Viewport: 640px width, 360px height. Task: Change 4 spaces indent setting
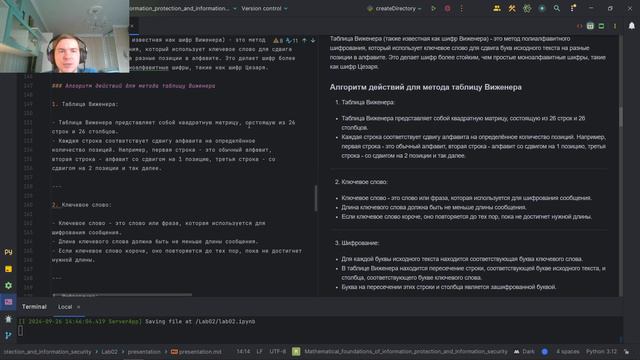click(x=567, y=351)
